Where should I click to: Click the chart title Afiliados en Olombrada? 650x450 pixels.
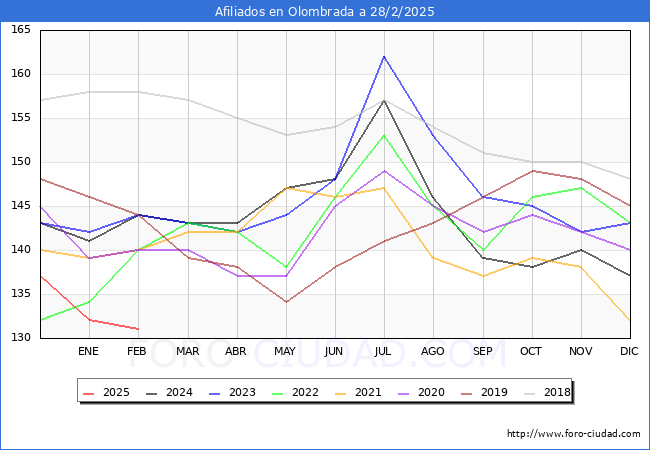[325, 12]
